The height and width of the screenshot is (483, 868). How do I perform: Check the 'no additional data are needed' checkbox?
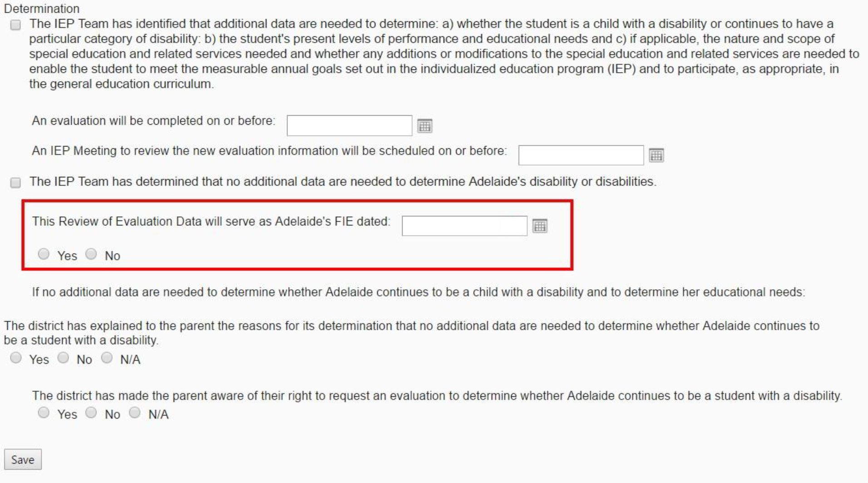click(15, 183)
